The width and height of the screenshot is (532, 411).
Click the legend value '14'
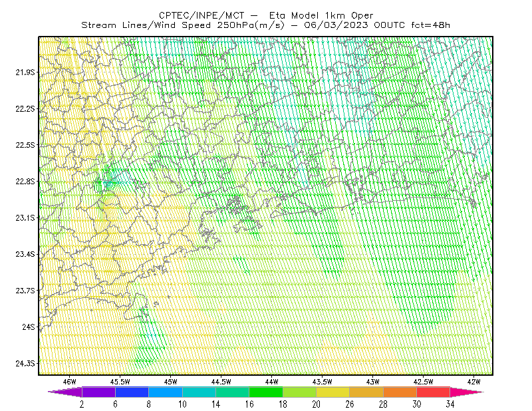(215, 404)
